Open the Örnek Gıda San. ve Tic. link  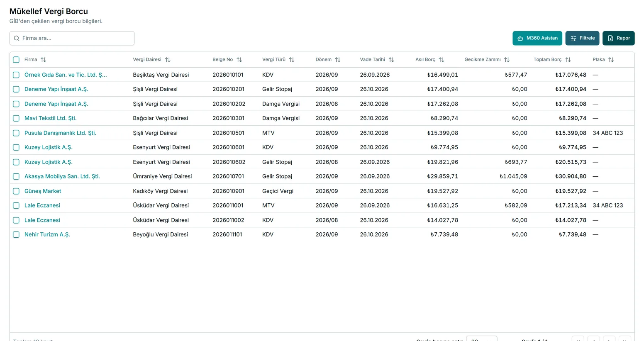[x=66, y=75]
